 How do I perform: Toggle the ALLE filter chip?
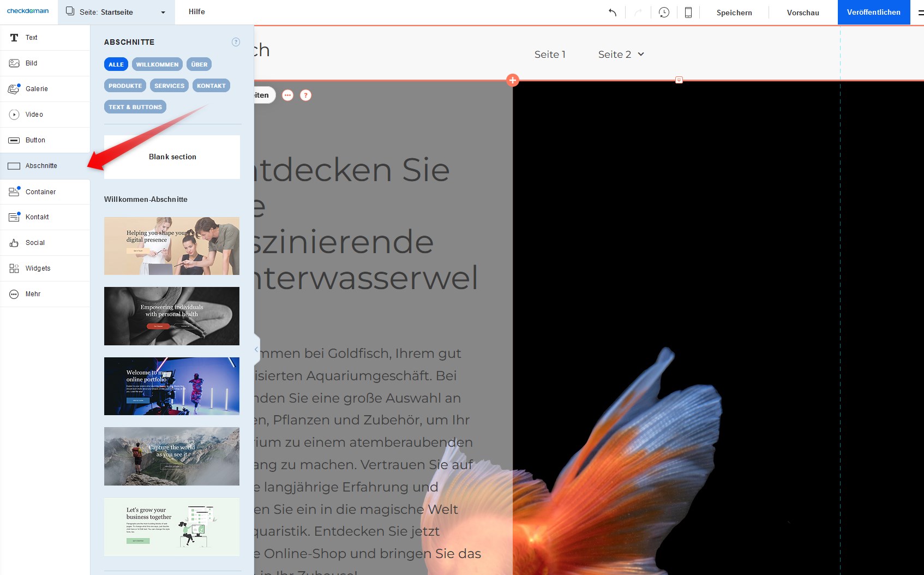pos(116,64)
